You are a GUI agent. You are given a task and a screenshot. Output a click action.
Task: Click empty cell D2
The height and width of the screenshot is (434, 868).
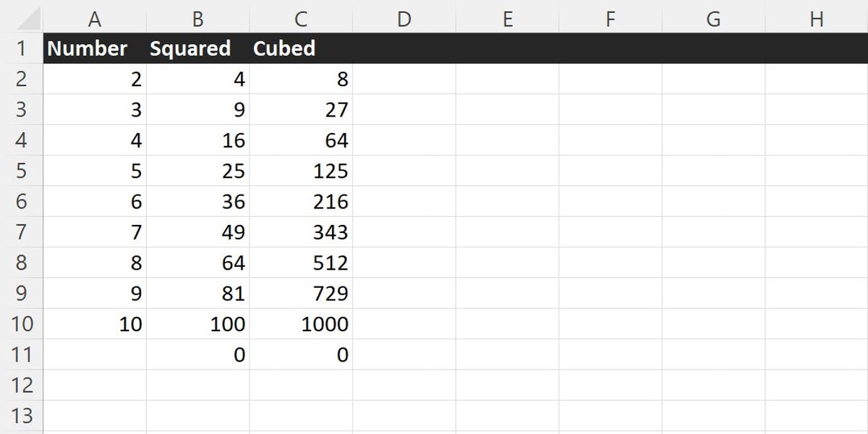click(x=404, y=79)
